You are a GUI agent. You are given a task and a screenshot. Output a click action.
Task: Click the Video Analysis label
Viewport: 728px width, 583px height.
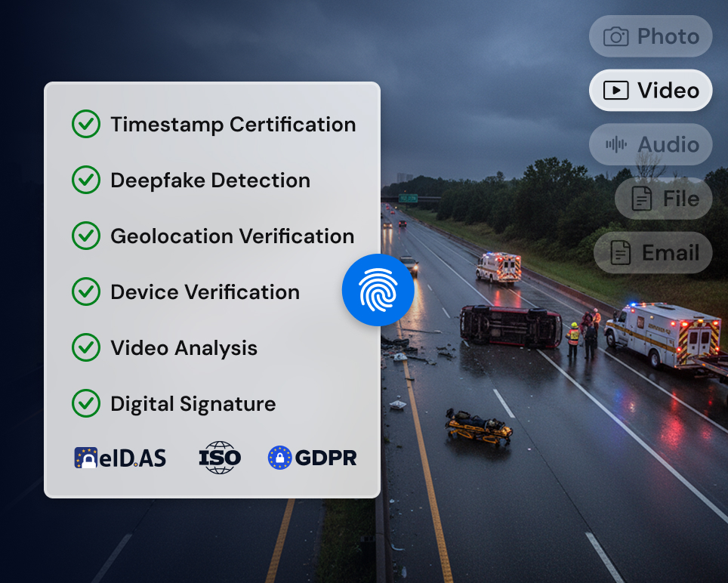[184, 348]
